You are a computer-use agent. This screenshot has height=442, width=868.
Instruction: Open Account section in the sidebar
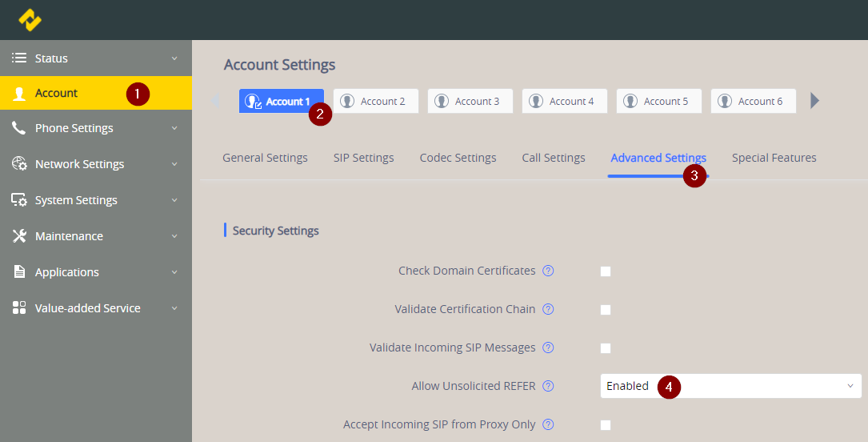tap(56, 93)
